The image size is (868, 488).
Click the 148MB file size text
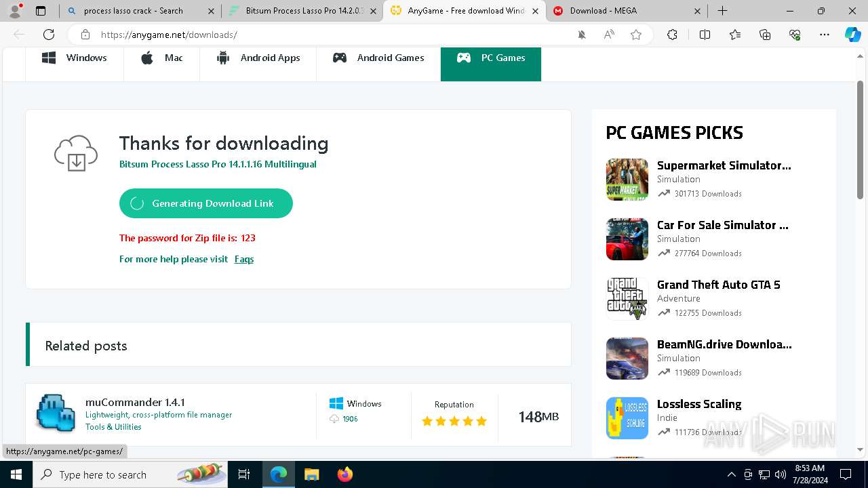pos(538,416)
